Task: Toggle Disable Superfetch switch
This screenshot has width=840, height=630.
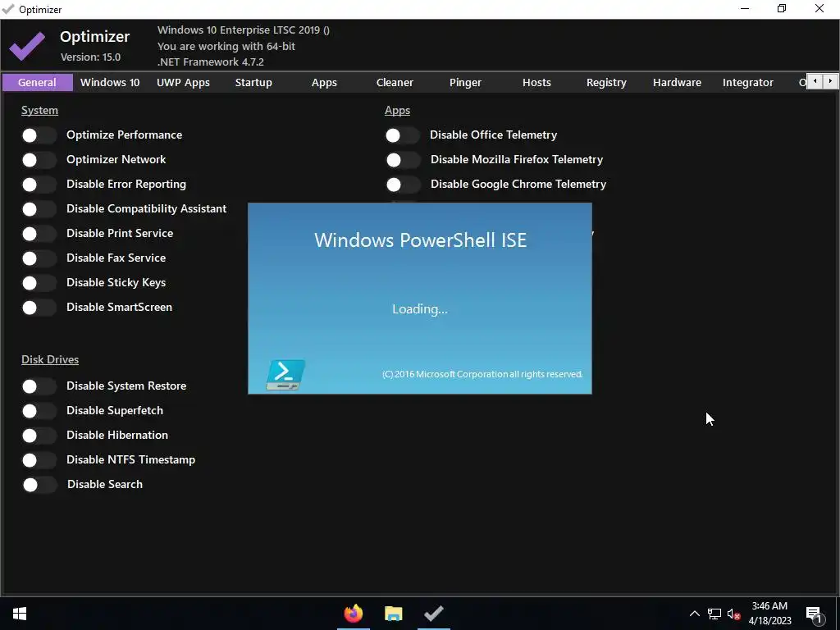Action: (x=39, y=411)
